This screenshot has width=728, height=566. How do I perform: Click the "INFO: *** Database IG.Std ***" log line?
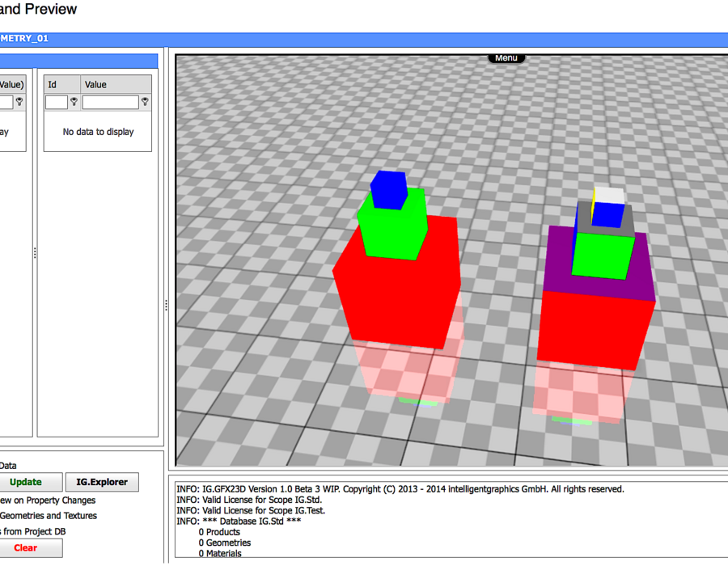pos(239,521)
